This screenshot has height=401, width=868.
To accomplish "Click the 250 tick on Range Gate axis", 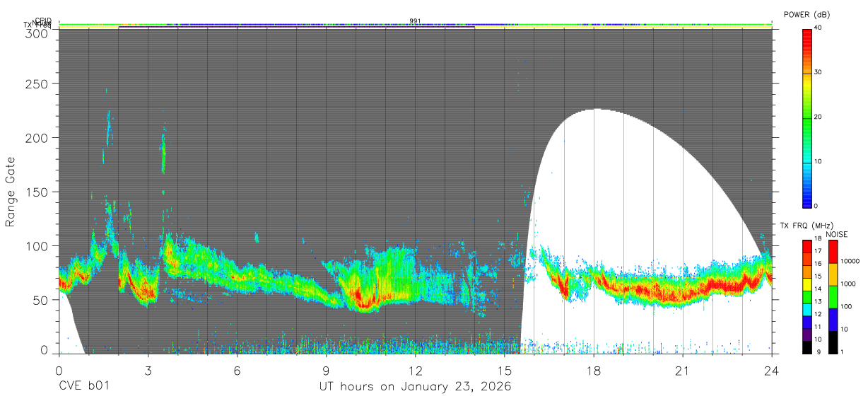I will (x=38, y=83).
